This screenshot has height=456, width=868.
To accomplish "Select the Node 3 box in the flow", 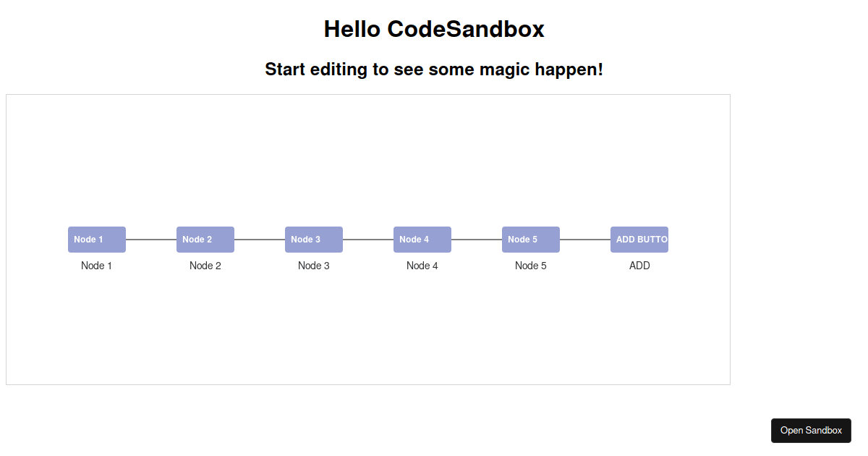I will pos(314,240).
